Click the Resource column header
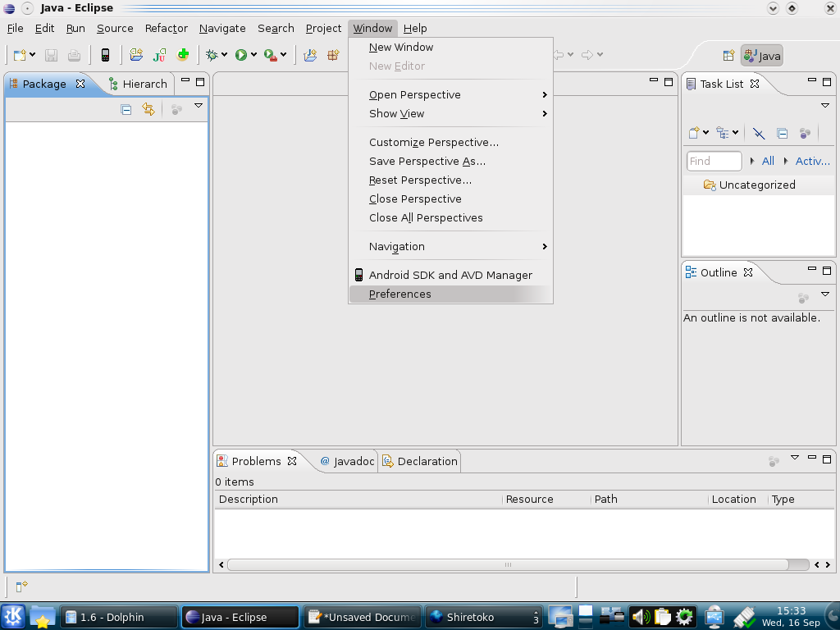Screen dimensions: 840x630 (546, 500)
